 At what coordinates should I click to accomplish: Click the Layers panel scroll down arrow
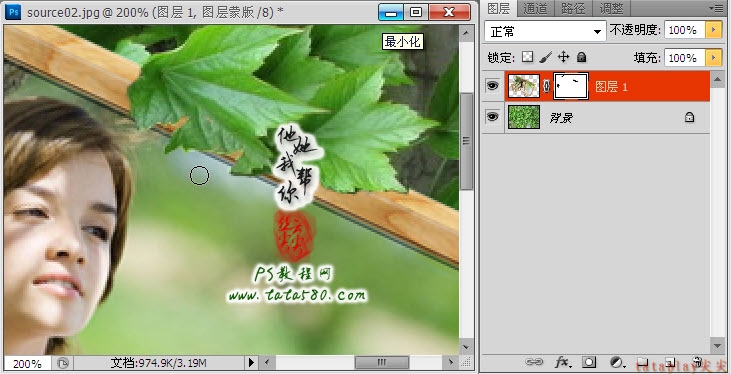(x=718, y=345)
